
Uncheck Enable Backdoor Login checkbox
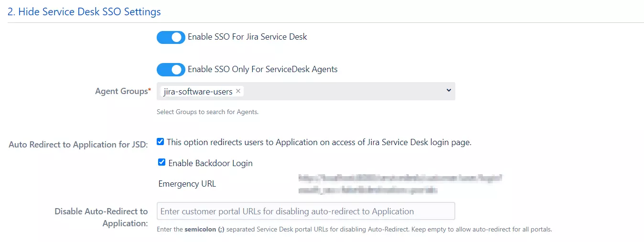pos(161,162)
